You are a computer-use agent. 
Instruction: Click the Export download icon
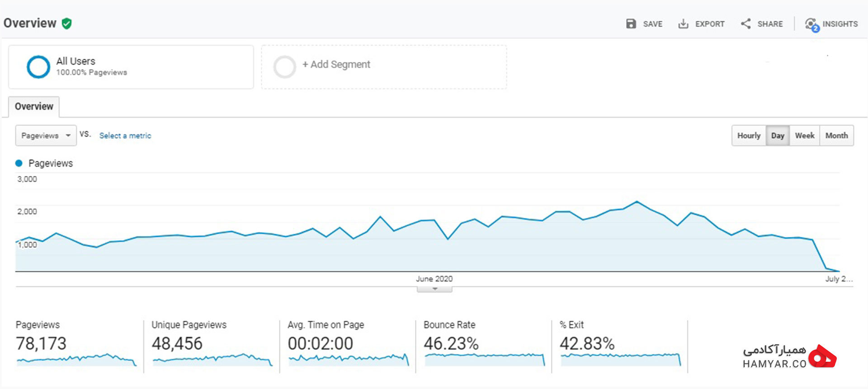pos(683,24)
